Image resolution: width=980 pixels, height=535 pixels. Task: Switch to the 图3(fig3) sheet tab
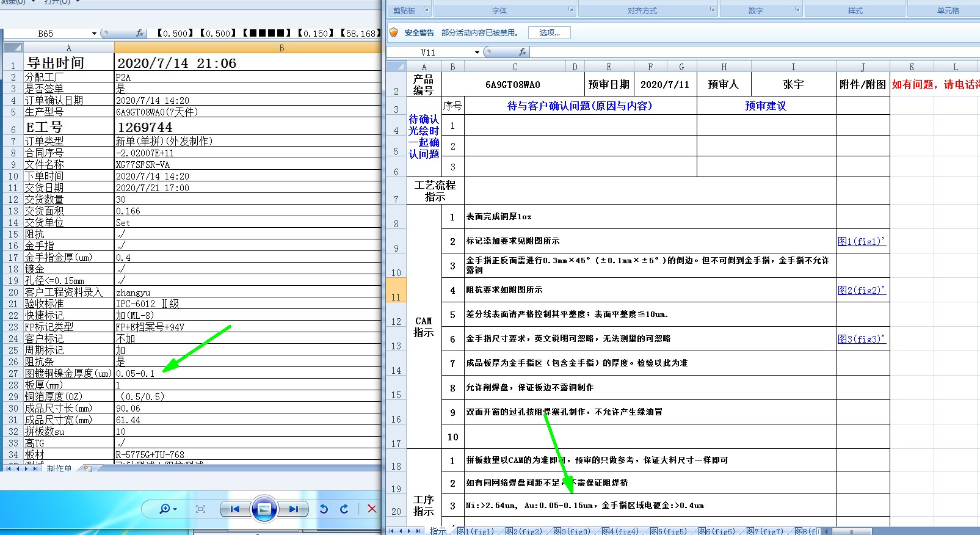(572, 531)
